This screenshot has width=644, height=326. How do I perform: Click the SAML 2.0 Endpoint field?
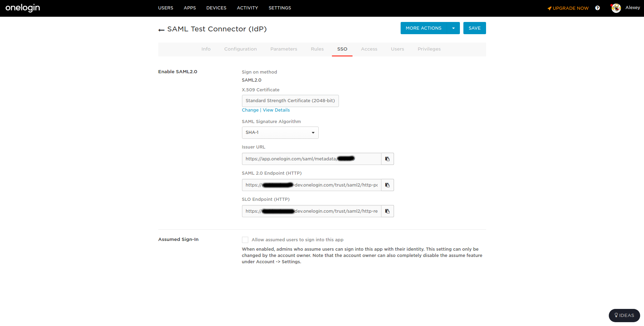[x=311, y=185]
